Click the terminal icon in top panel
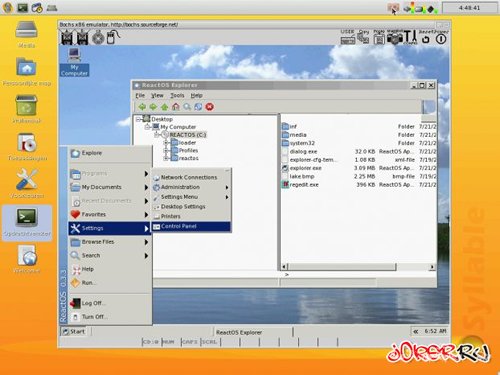 click(x=23, y=7)
